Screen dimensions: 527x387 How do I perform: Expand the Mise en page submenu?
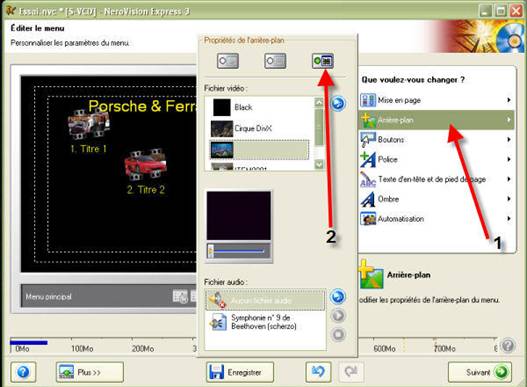coord(437,100)
